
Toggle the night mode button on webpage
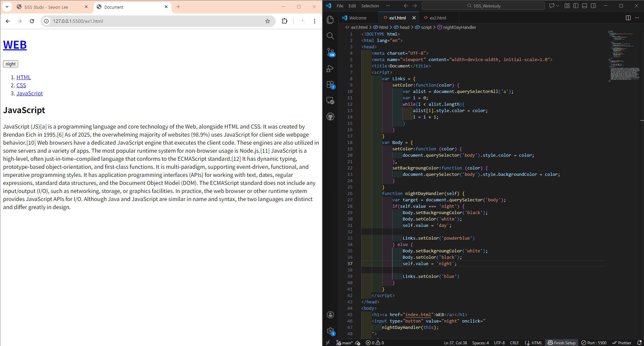[x=10, y=64]
